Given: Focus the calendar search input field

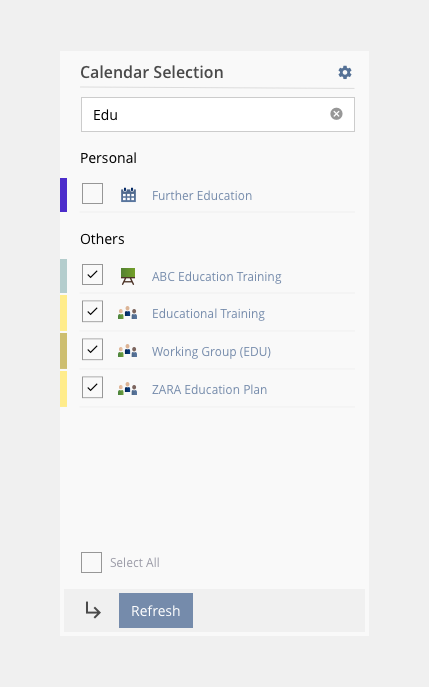Looking at the screenshot, I should tap(218, 114).
